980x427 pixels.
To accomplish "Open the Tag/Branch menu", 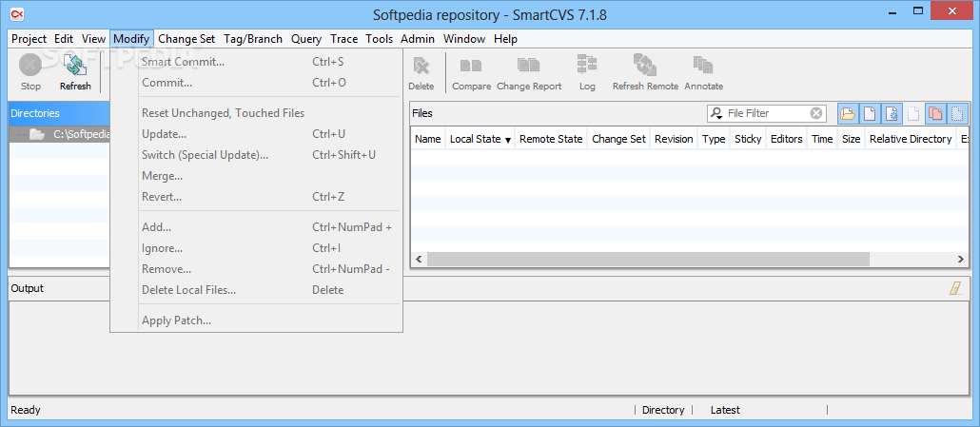I will click(x=253, y=39).
